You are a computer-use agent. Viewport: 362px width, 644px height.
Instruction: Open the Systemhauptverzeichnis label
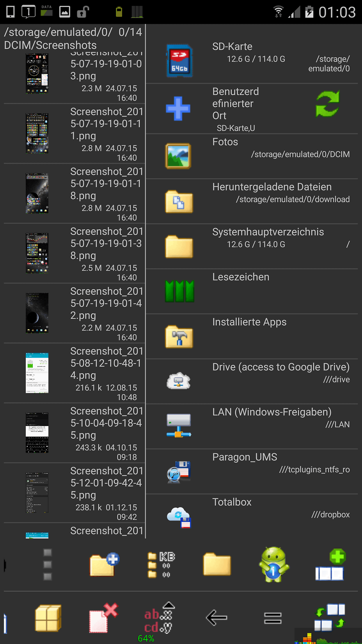268,232
